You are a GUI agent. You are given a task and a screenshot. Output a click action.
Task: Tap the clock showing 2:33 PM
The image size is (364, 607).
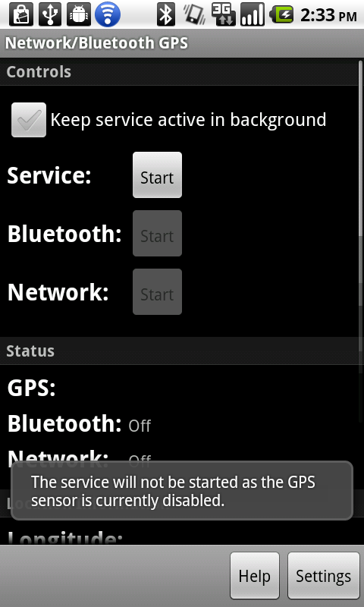(328, 15)
